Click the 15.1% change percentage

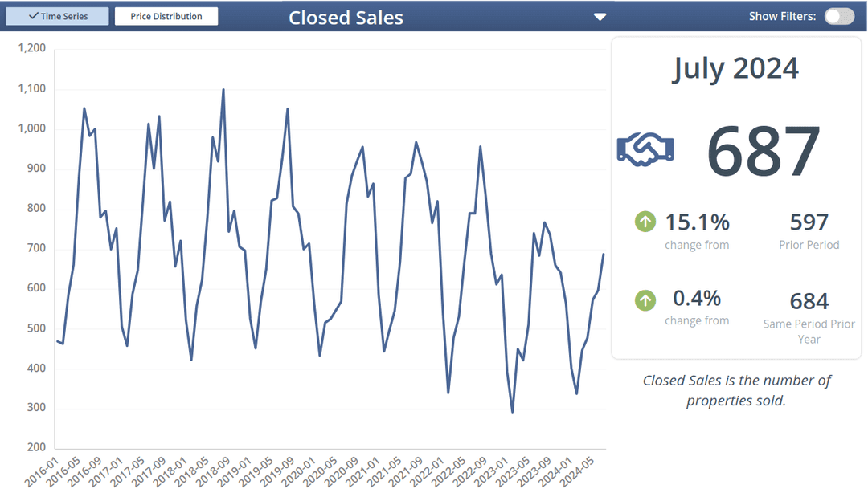(x=697, y=222)
